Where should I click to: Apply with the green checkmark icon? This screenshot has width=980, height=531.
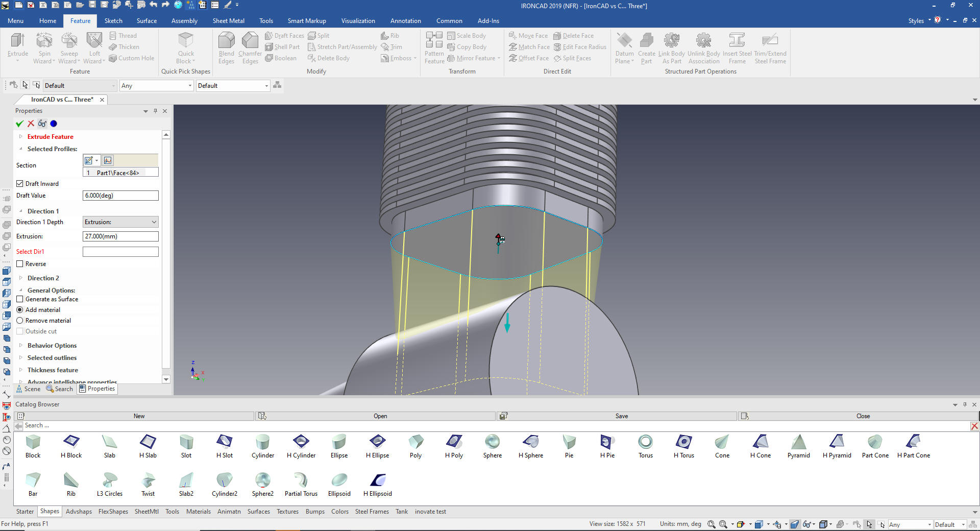(x=20, y=124)
